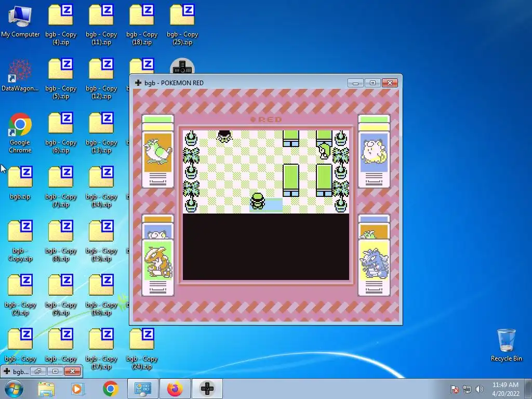Open My Computer desktop icon
This screenshot has width=532, height=399.
[20, 21]
